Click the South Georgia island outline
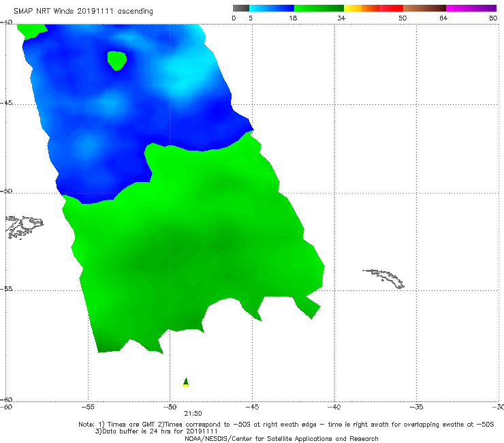Image resolution: width=504 pixels, height=443 pixels. point(383,279)
